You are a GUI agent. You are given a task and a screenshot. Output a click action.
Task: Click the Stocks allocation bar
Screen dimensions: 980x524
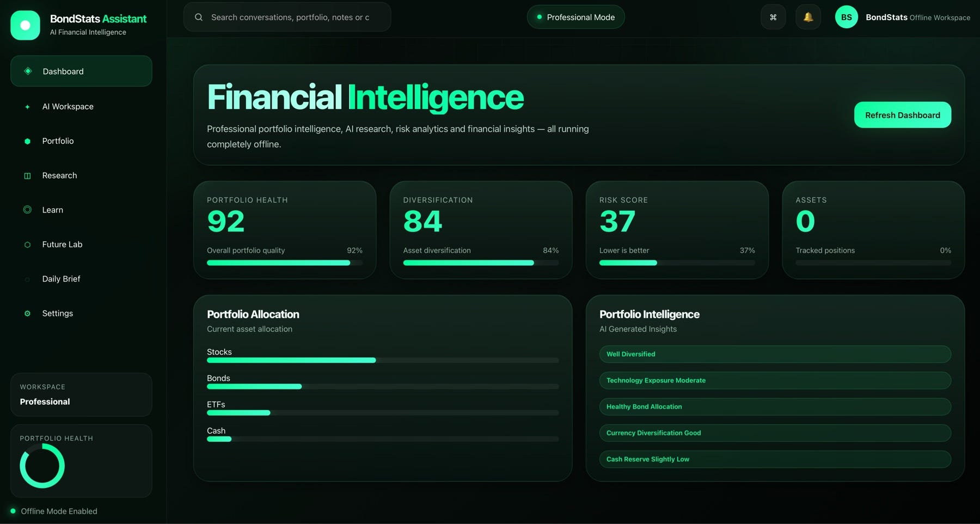(383, 360)
